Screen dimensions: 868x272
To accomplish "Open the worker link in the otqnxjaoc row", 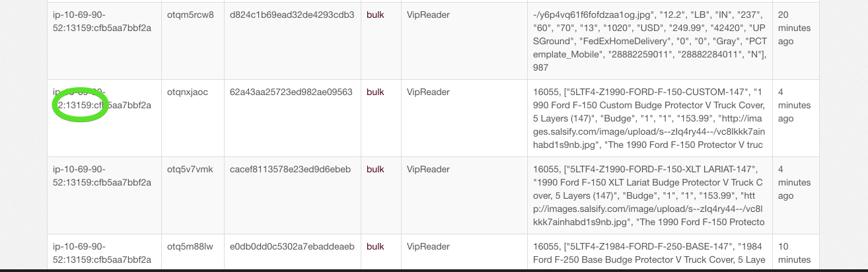I will tap(102, 98).
